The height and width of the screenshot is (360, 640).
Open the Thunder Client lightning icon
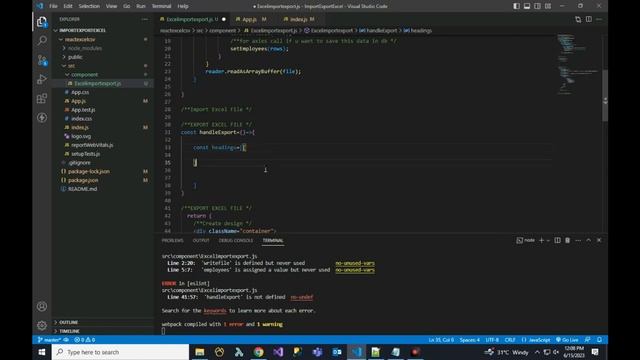[x=42, y=118]
